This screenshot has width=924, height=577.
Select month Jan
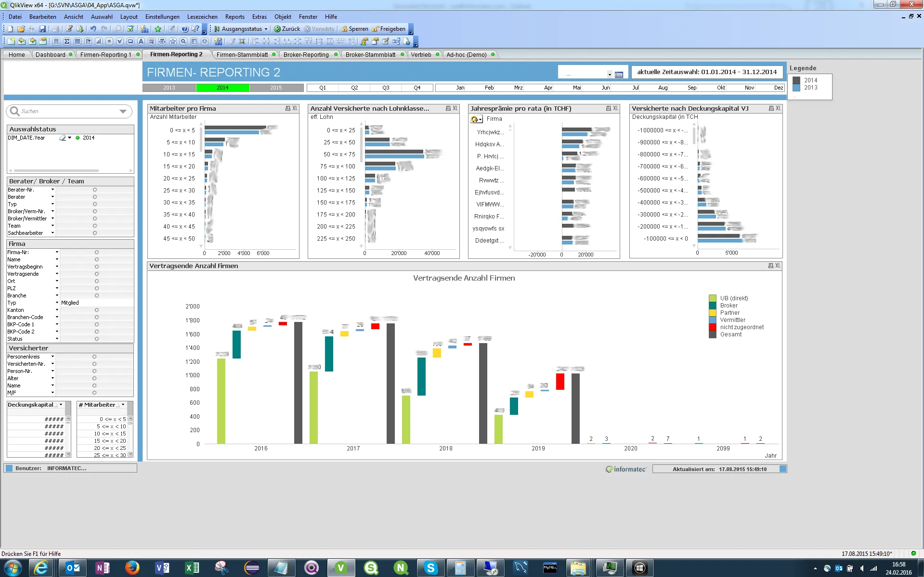[x=460, y=88]
